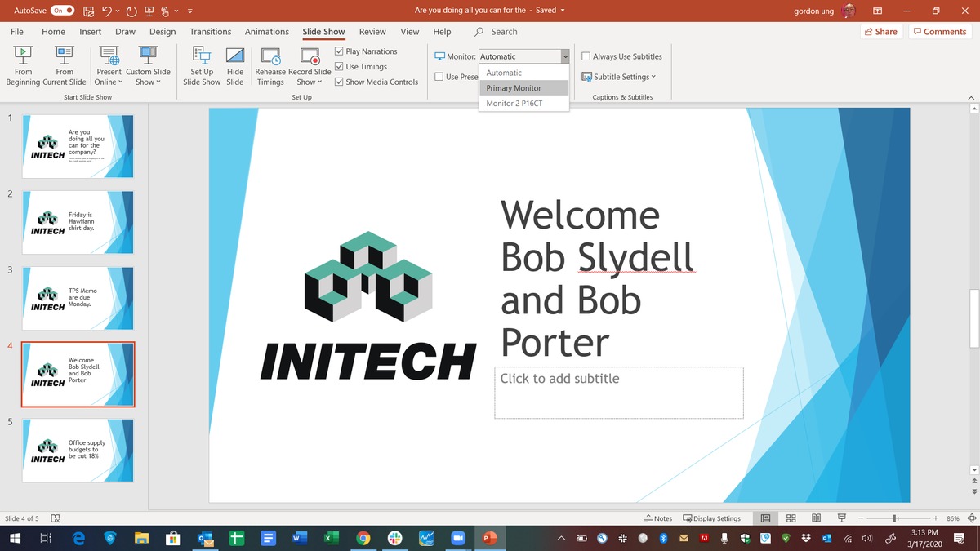
Task: Open Zoom app in the taskbar
Action: (x=457, y=538)
